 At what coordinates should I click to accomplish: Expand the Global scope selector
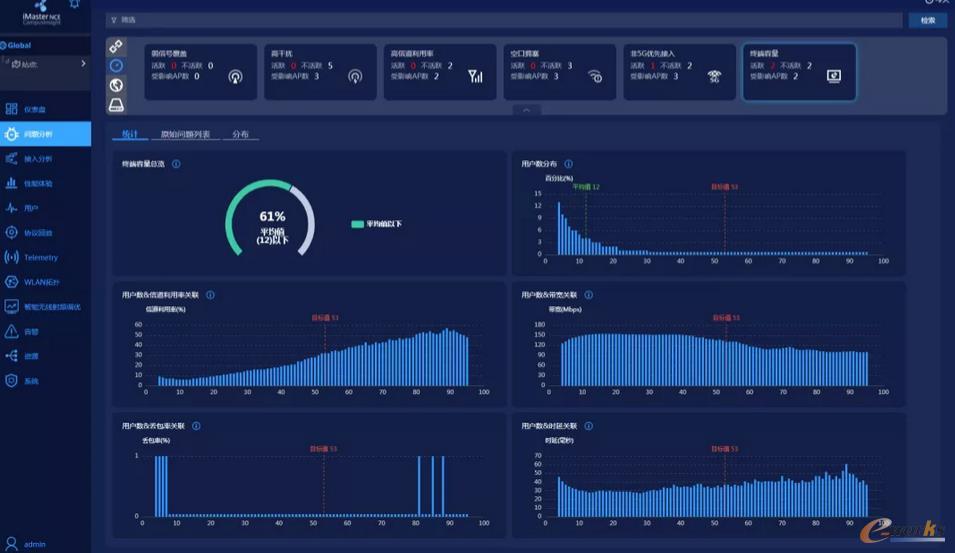click(x=18, y=45)
